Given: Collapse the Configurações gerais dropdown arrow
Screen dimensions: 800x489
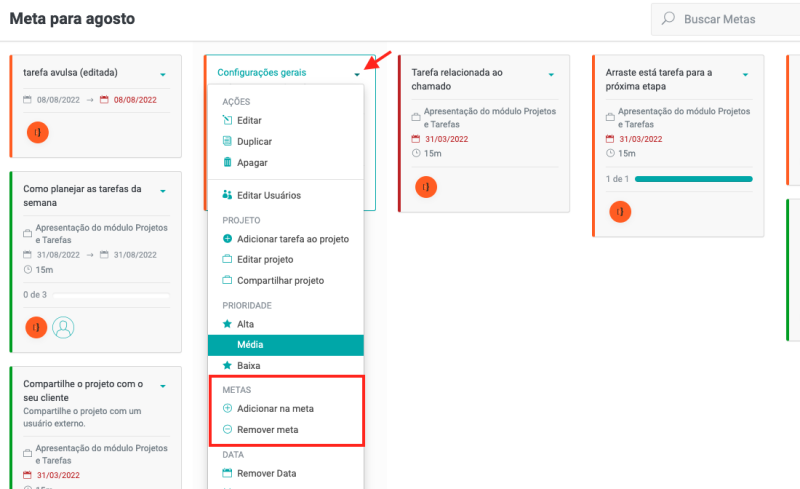Looking at the screenshot, I should pos(357,74).
